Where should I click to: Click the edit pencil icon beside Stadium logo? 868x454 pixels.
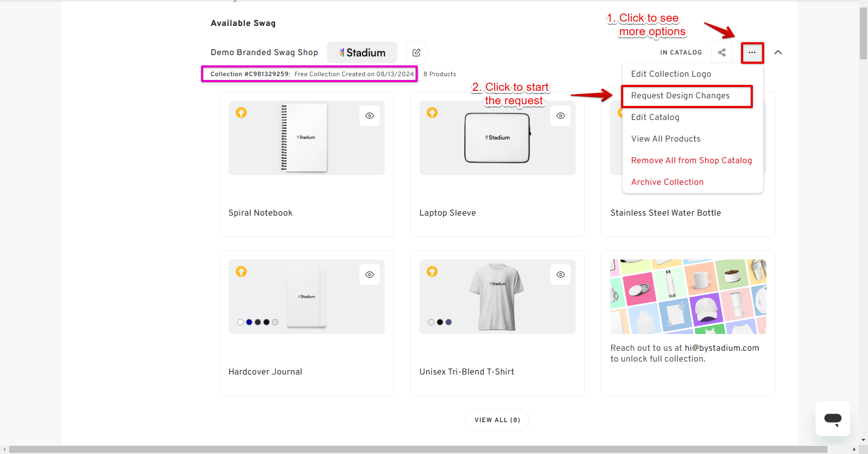(416, 52)
